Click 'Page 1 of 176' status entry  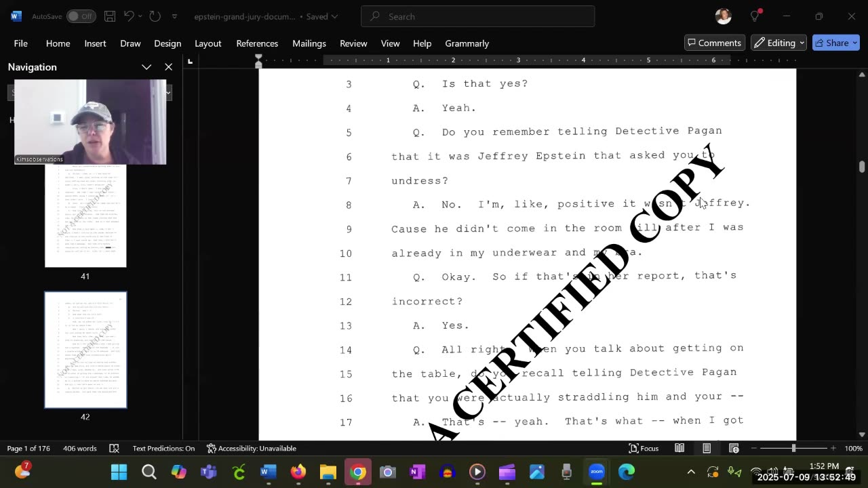point(28,448)
